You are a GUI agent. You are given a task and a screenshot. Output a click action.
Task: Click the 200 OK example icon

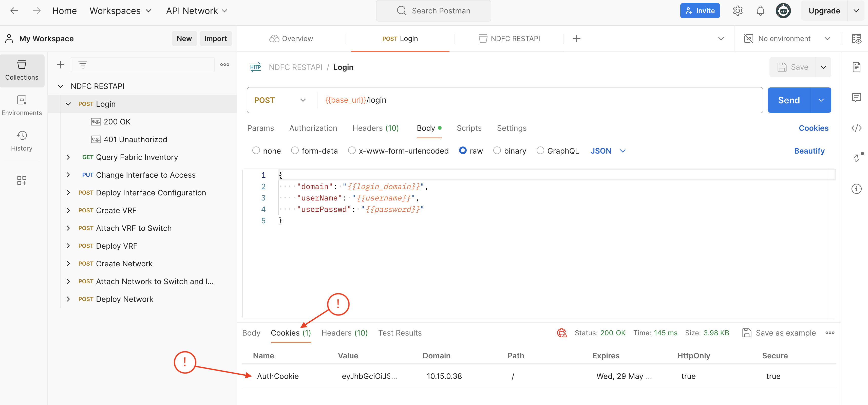pos(96,122)
